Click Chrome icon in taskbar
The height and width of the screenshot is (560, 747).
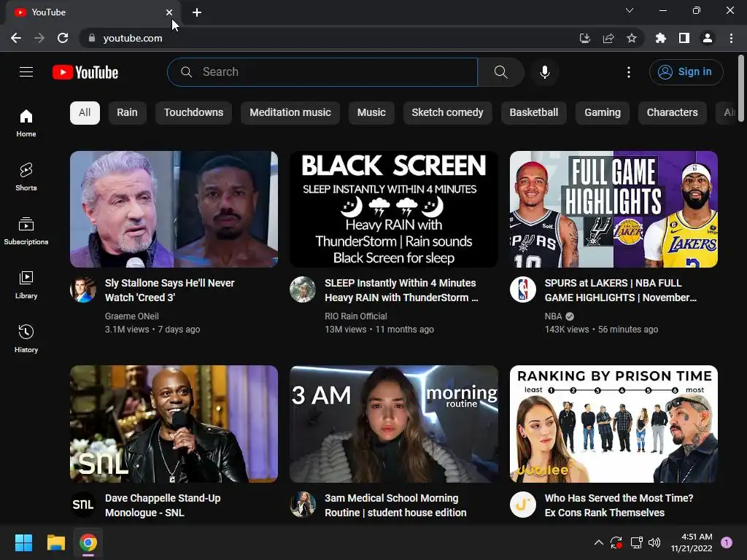88,542
